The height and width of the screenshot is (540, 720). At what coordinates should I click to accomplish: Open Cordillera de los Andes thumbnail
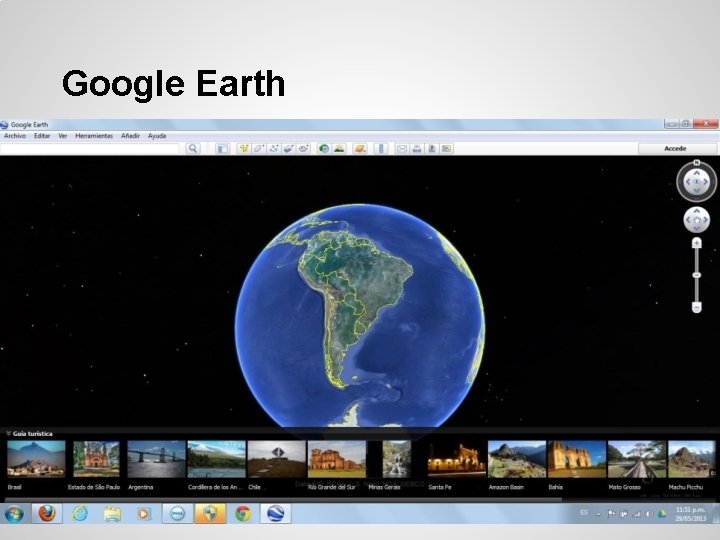click(x=216, y=459)
